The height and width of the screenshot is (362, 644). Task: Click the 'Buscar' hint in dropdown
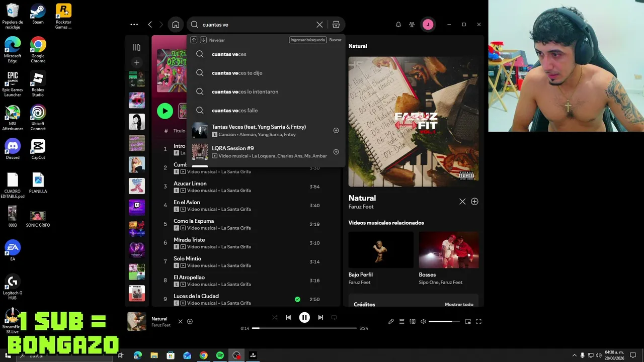coord(335,40)
